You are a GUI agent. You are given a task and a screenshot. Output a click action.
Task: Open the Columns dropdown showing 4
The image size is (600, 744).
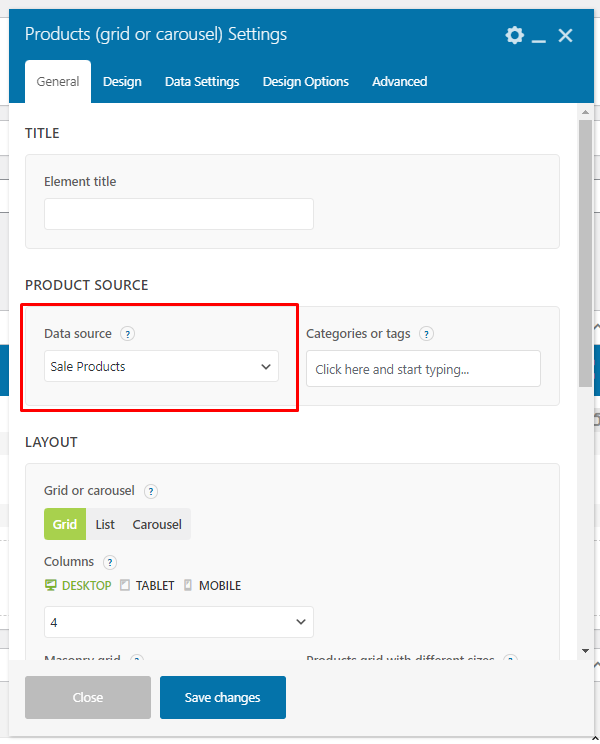pos(179,622)
